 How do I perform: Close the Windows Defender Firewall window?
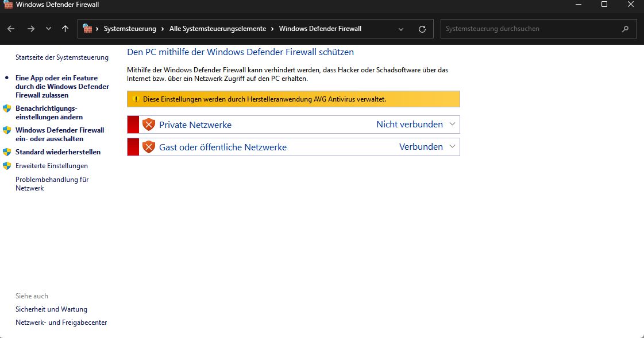click(x=630, y=5)
